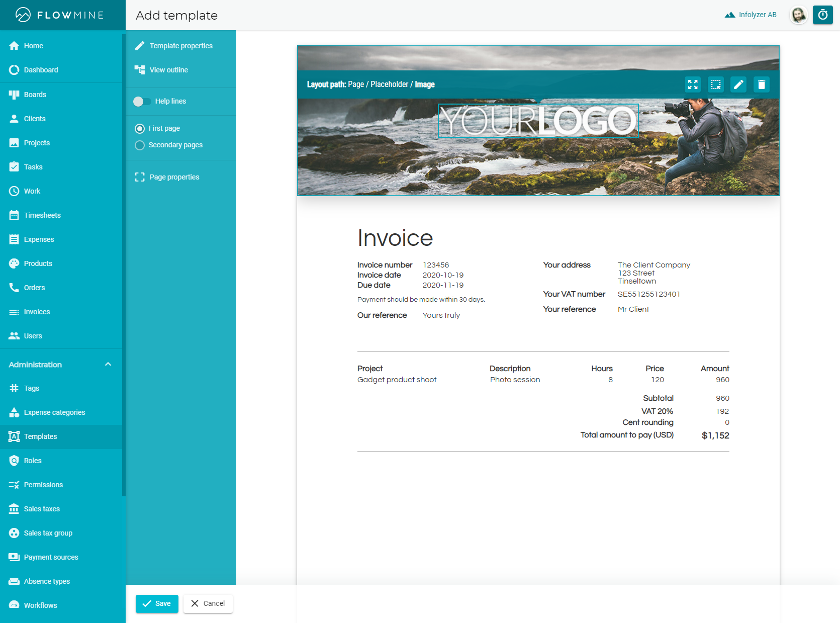Select the First page radio button
The height and width of the screenshot is (623, 840).
pos(140,129)
